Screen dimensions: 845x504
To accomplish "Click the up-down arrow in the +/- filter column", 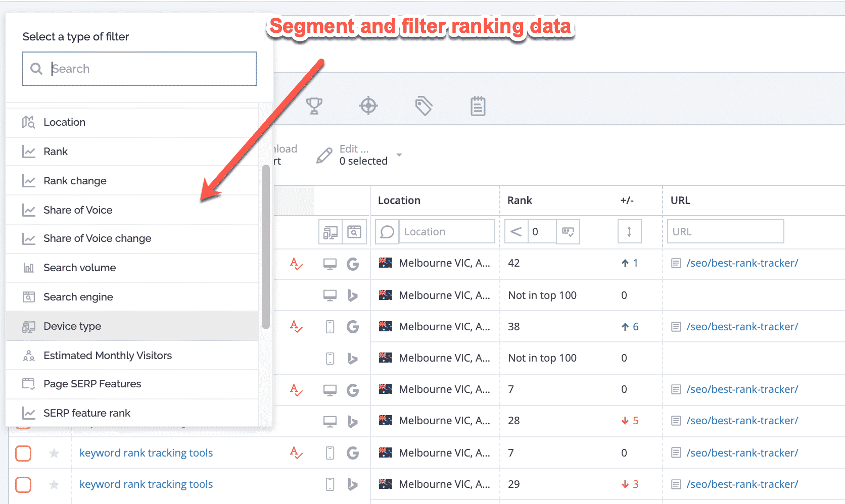I will pyautogui.click(x=629, y=231).
